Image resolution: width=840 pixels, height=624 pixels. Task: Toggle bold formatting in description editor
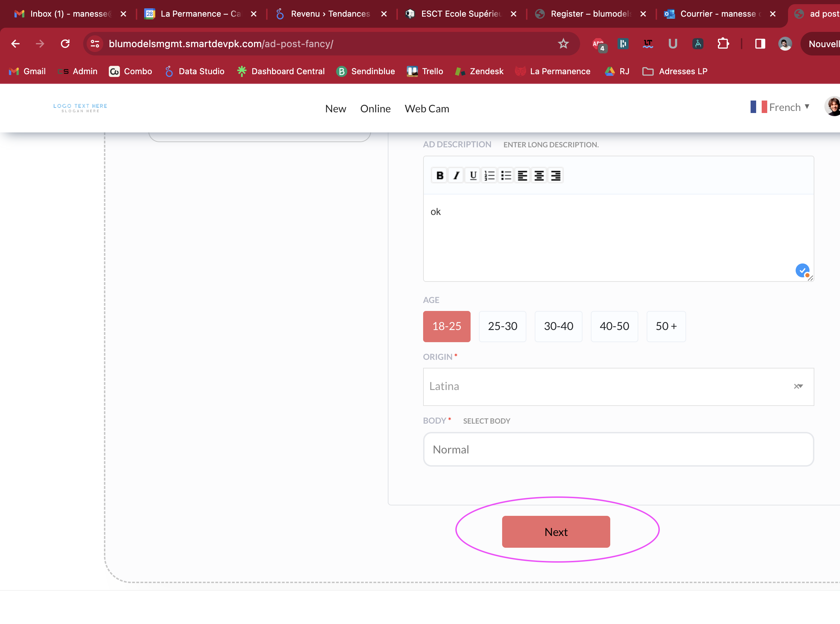pos(439,175)
